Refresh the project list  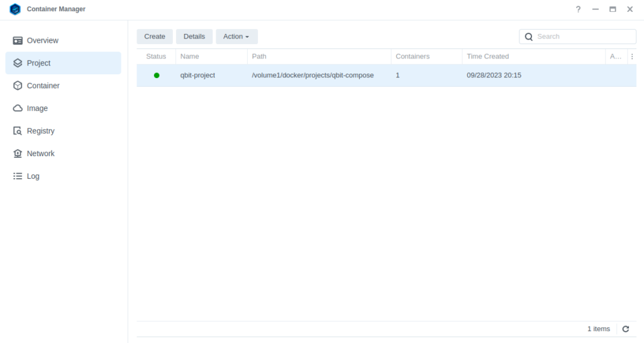[626, 329]
